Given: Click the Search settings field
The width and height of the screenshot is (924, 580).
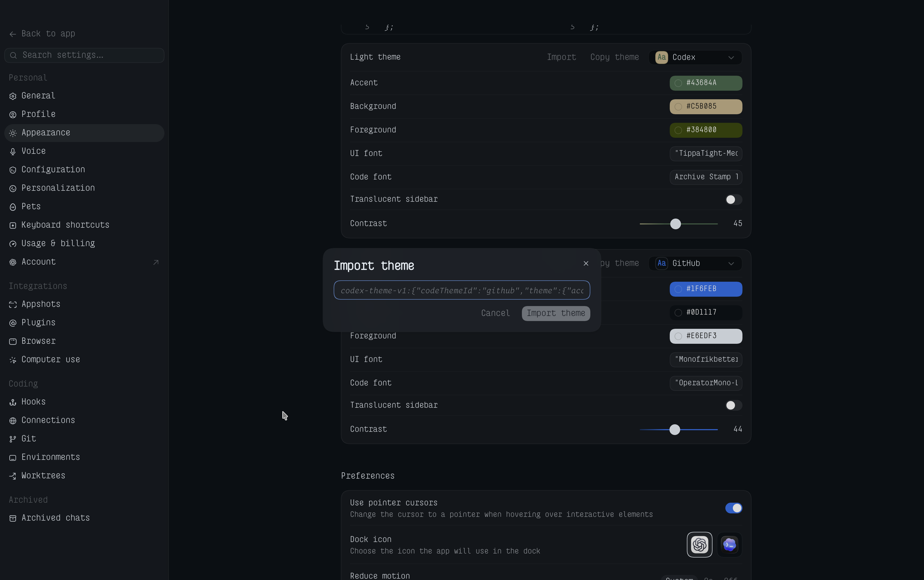Looking at the screenshot, I should [x=84, y=55].
